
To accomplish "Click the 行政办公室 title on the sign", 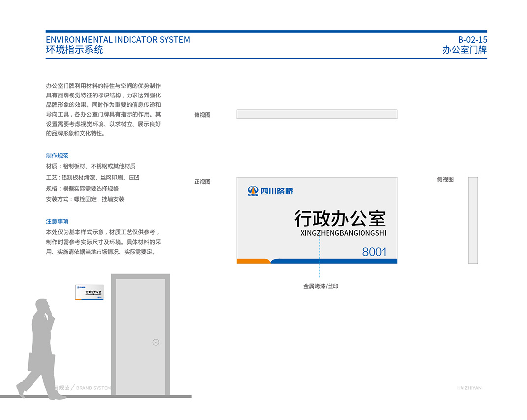I will tap(340, 218).
